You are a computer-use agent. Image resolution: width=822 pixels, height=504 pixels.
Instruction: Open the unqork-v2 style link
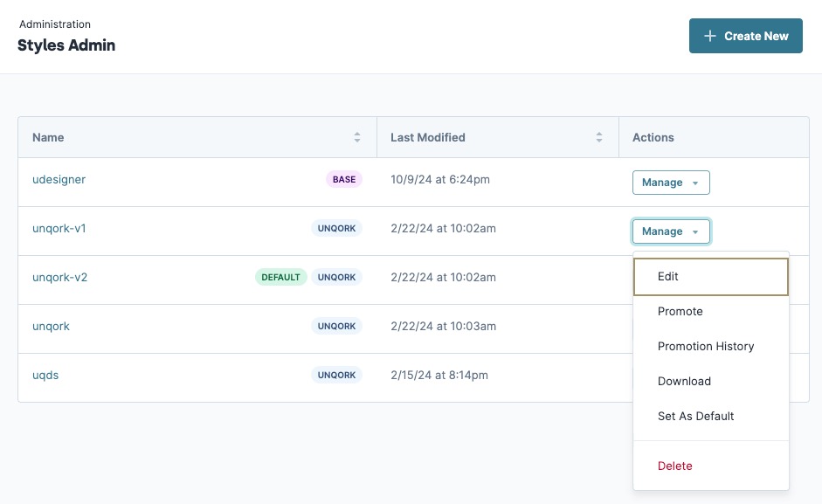59,278
